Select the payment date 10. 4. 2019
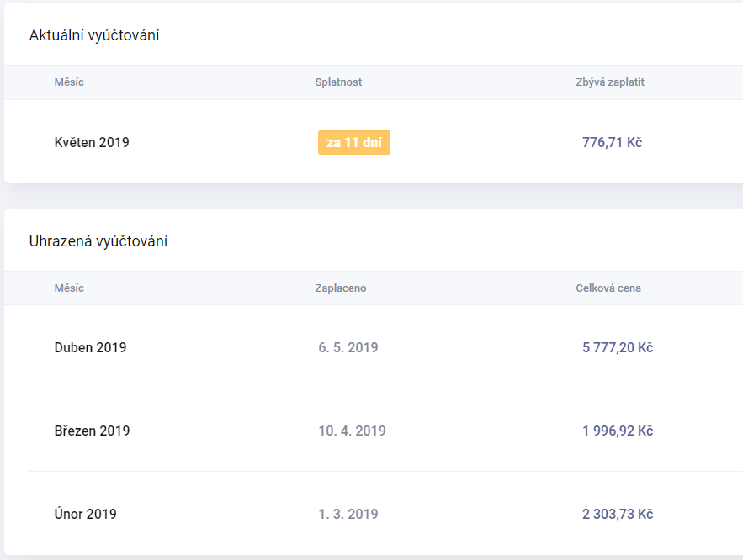The height and width of the screenshot is (560, 743). coord(352,431)
